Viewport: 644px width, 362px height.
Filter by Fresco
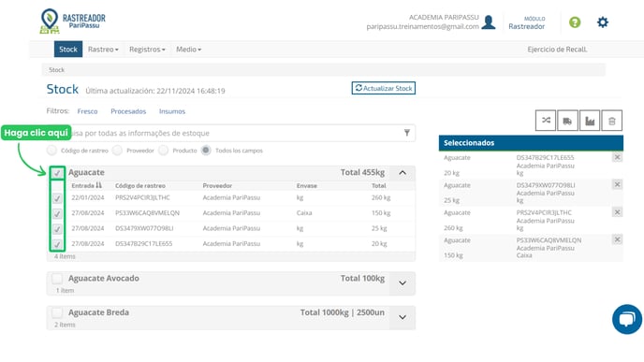(87, 111)
